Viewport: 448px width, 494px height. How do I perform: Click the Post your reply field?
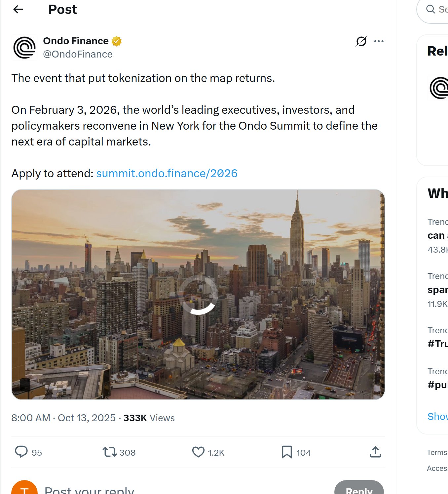click(89, 490)
